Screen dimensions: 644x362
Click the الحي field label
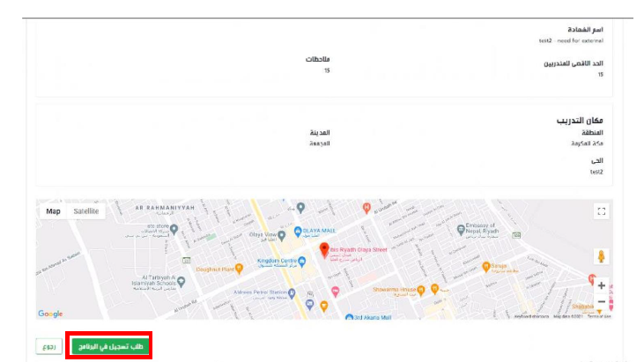click(596, 160)
